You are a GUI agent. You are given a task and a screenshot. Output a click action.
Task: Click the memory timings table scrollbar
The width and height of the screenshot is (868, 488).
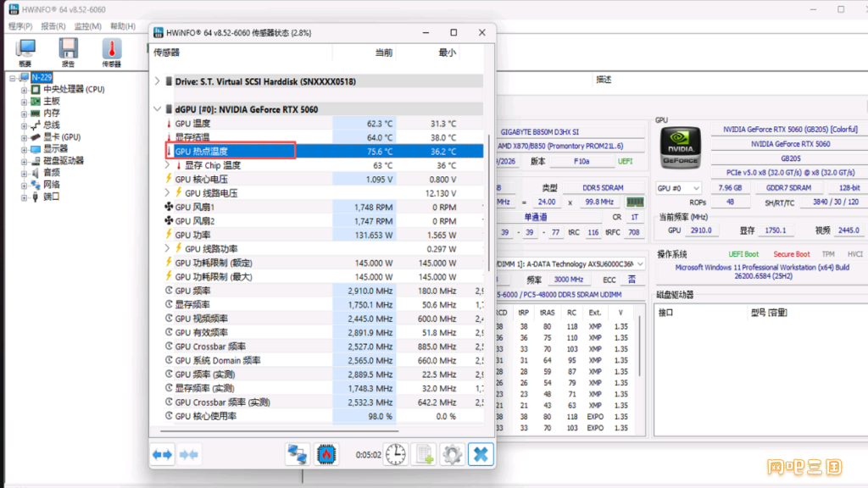point(639,346)
